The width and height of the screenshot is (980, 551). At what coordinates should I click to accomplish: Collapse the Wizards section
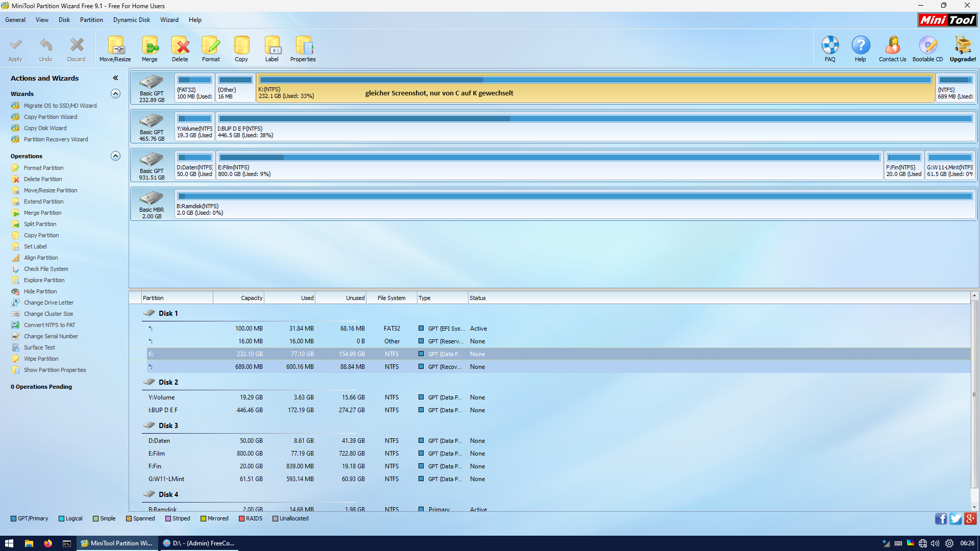[x=116, y=94]
